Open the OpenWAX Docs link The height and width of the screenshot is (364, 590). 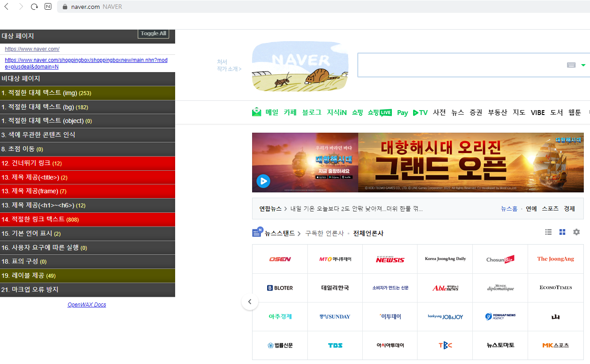tap(87, 305)
